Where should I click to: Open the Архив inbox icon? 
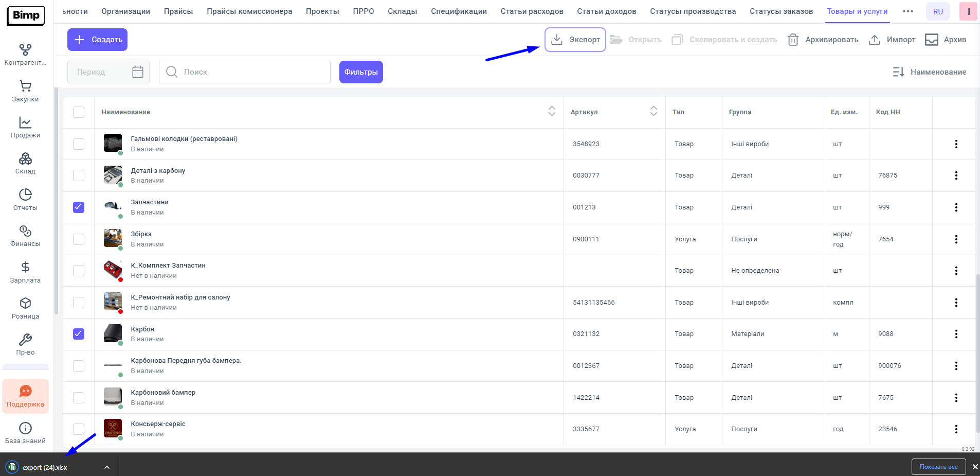coord(931,40)
